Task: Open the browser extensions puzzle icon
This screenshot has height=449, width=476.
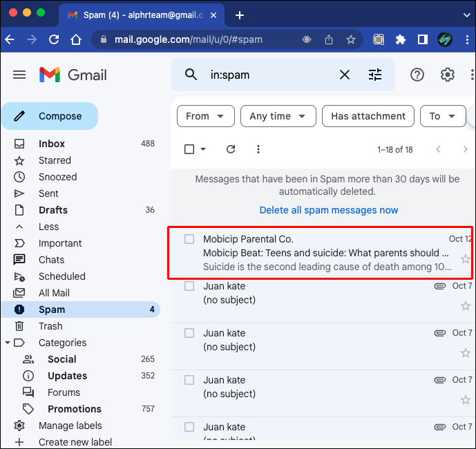Action: [x=401, y=39]
